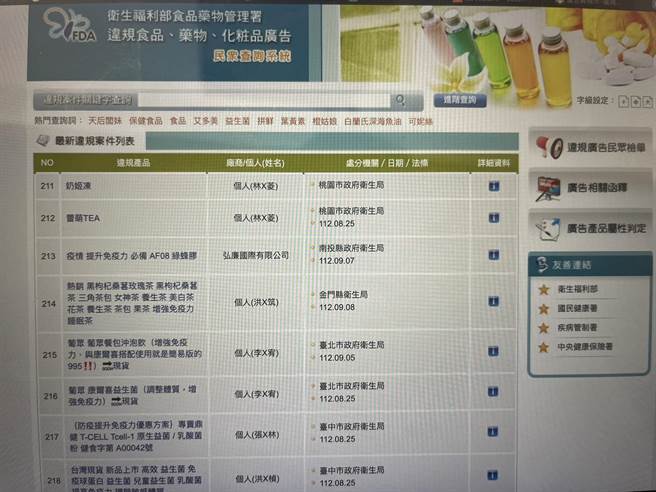The height and width of the screenshot is (492, 656).
Task: Click date 112.09.05 in row 215
Action: (x=337, y=358)
